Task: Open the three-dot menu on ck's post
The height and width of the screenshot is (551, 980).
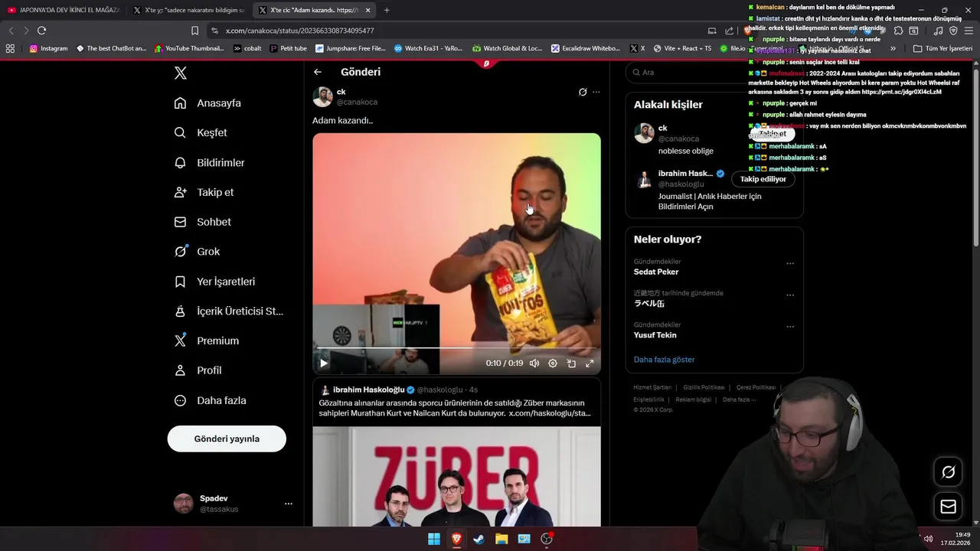Action: tap(596, 92)
